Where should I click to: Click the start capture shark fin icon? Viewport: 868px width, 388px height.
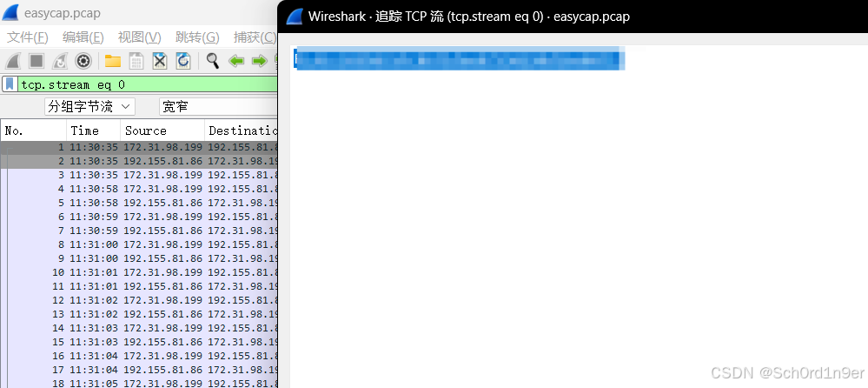click(13, 61)
